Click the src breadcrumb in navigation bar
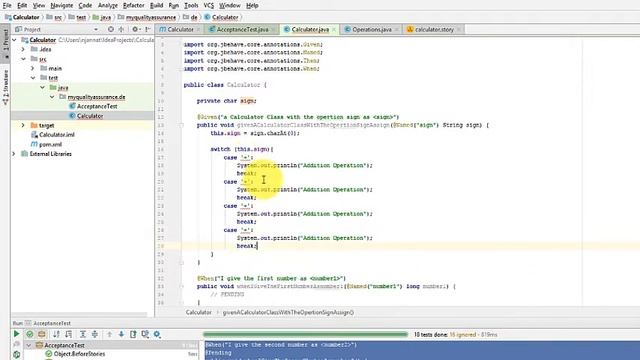The width and height of the screenshot is (640, 360). pos(58,17)
